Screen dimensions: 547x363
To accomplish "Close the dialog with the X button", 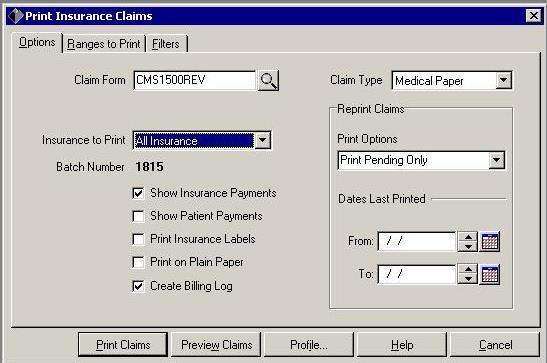I will 533,16.
